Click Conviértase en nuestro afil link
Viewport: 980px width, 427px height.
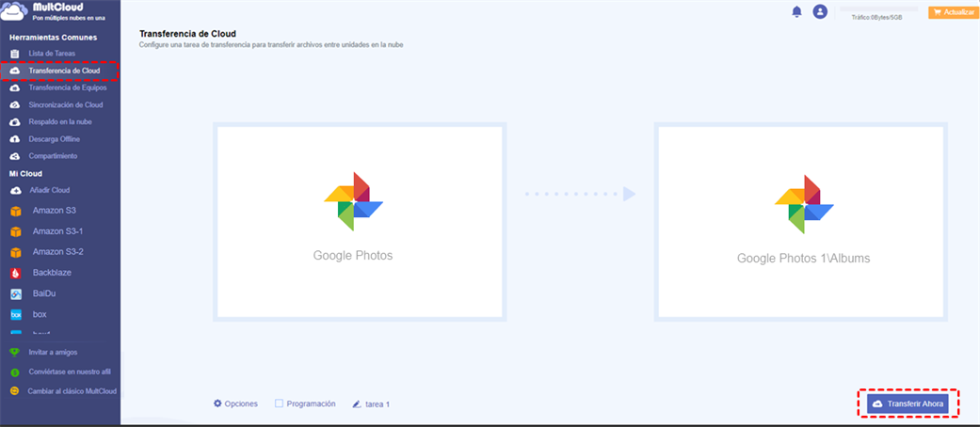coord(70,372)
